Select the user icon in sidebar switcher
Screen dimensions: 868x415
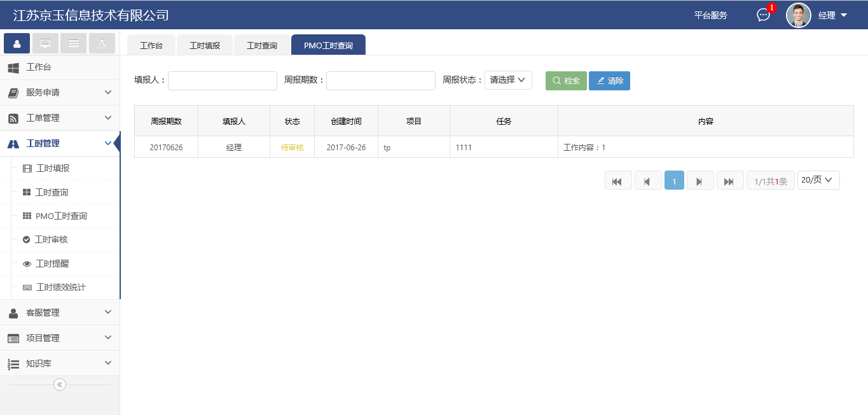(x=17, y=43)
